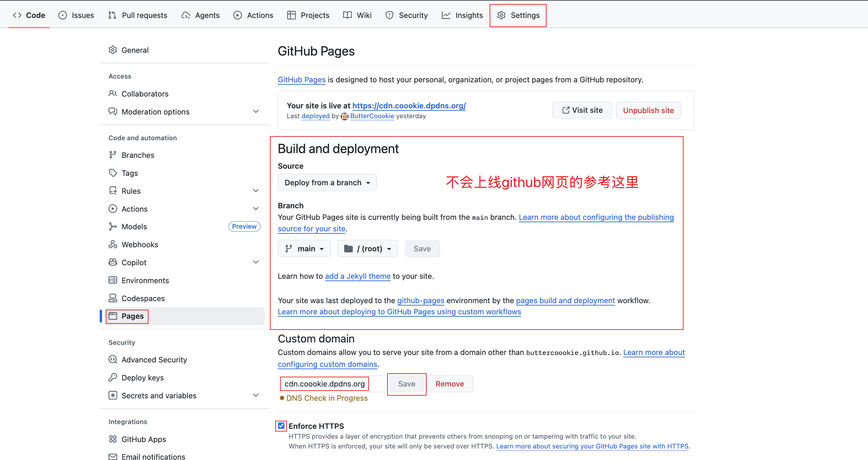
Task: Click the Codespaces icon in sidebar
Action: [113, 298]
